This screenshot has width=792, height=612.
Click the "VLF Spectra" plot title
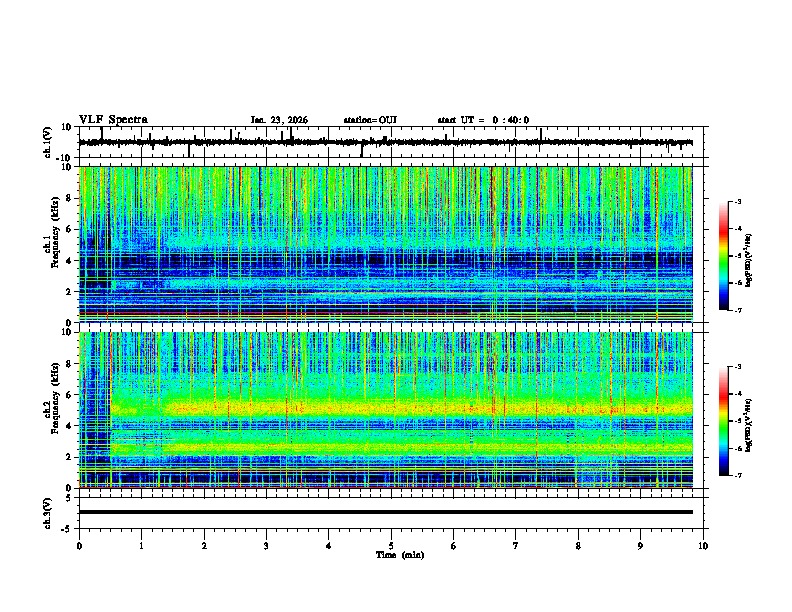(x=113, y=120)
